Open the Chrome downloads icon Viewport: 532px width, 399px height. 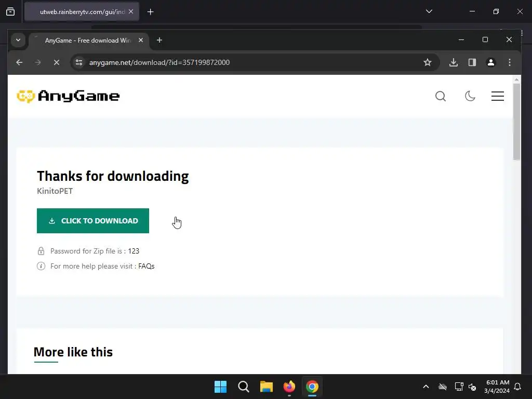(454, 62)
